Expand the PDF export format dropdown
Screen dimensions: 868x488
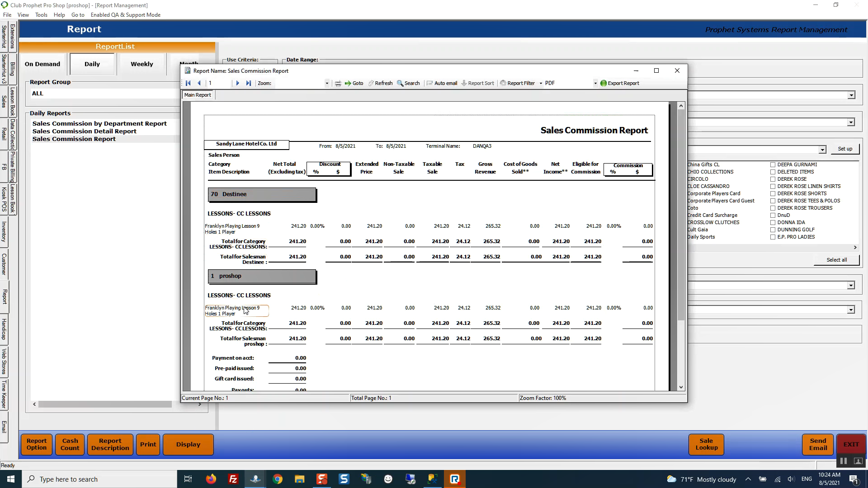tap(595, 83)
